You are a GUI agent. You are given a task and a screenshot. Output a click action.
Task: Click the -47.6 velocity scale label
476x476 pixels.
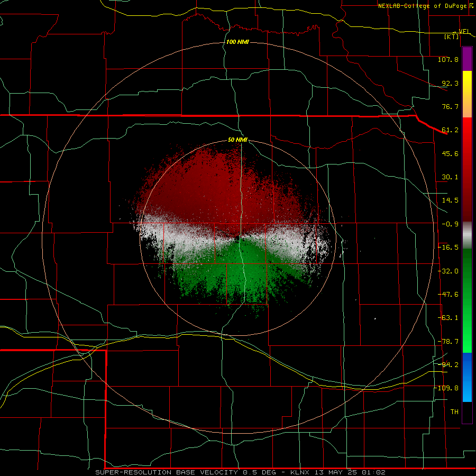(448, 295)
